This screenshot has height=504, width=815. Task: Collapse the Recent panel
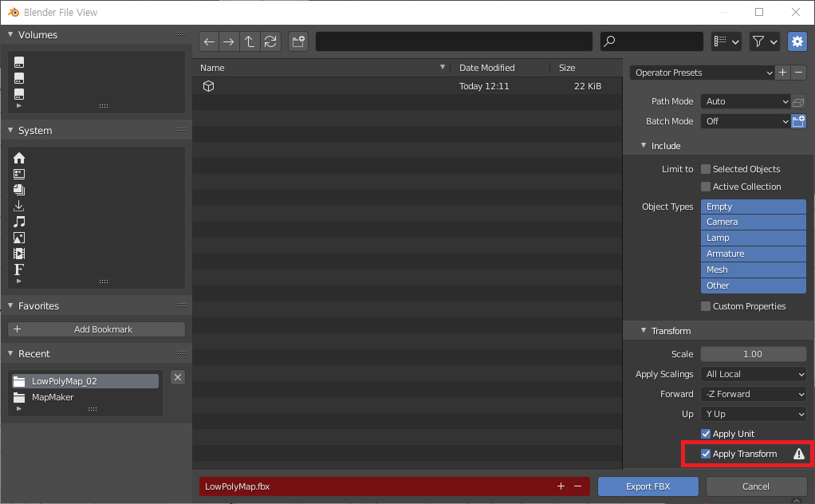tap(10, 354)
